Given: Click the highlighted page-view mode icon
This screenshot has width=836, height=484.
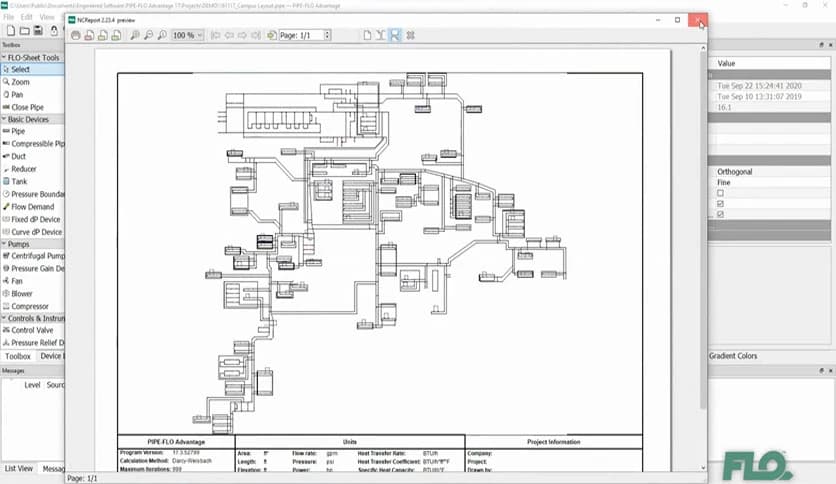Looking at the screenshot, I should coord(395,35).
